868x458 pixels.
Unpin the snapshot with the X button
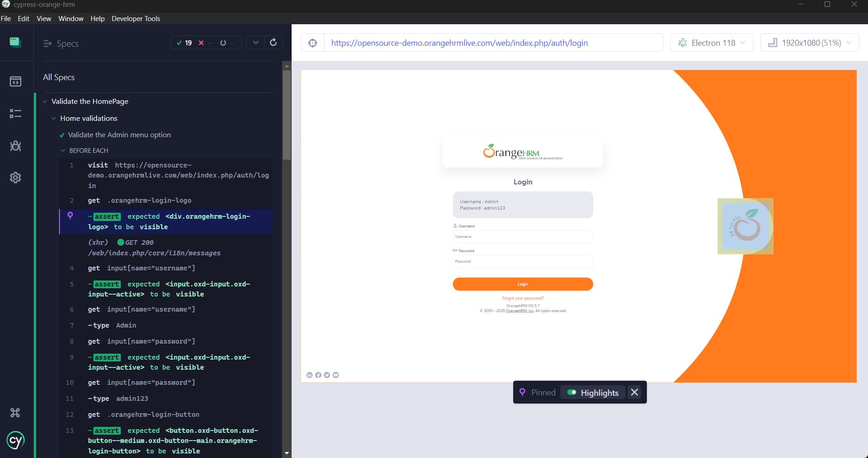point(635,392)
